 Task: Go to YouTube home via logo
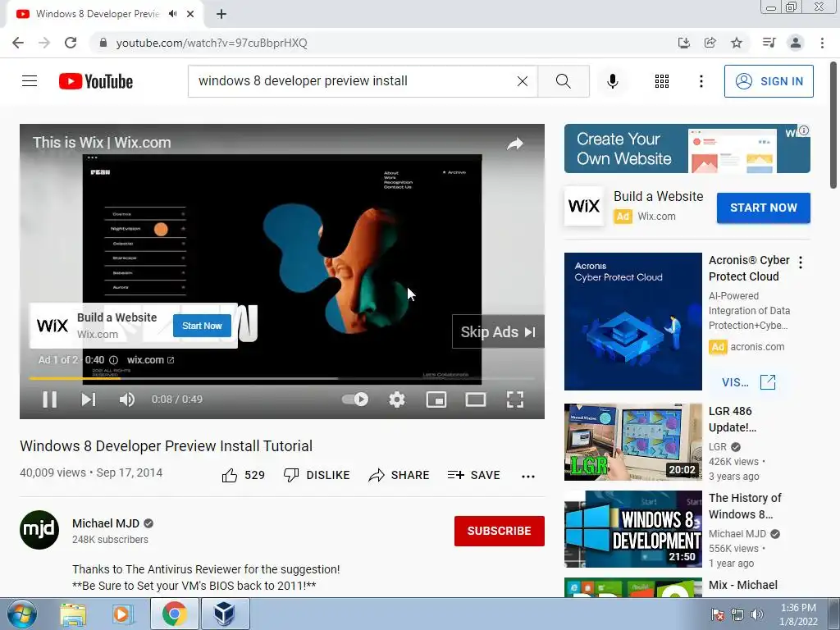click(x=96, y=81)
